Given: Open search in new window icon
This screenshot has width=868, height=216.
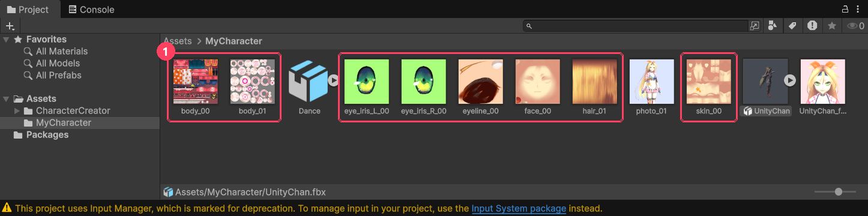Looking at the screenshot, I should 755,26.
